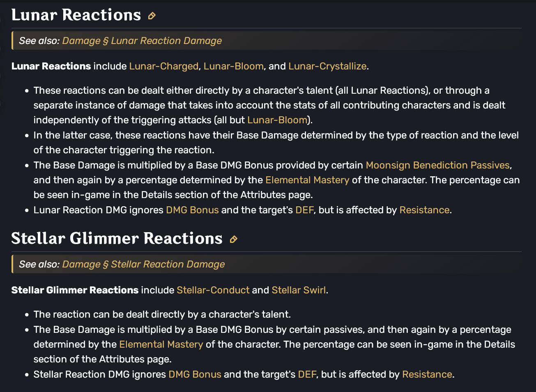Click the DEF link in the Lunar Reaction DMG bullet
The height and width of the screenshot is (392, 536).
[x=304, y=210]
